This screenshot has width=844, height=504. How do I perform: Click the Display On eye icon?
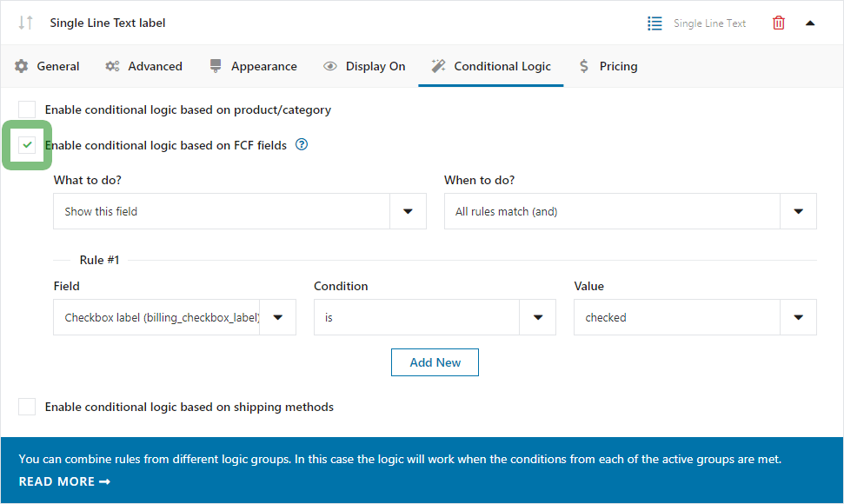[x=330, y=66]
